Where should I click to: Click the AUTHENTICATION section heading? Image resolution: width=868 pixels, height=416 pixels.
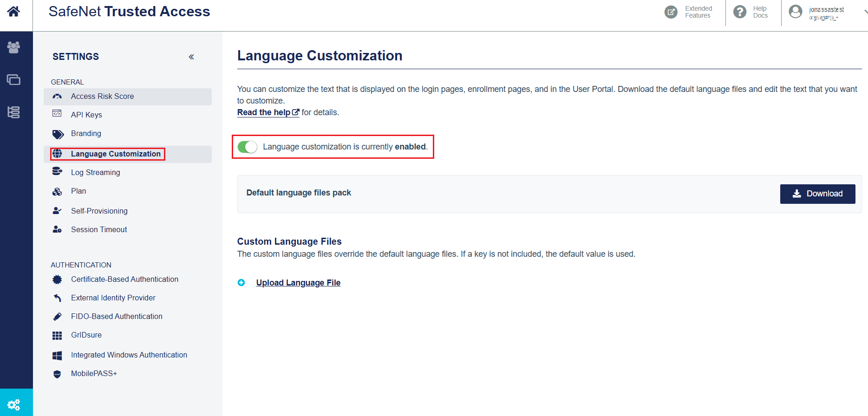tap(81, 265)
